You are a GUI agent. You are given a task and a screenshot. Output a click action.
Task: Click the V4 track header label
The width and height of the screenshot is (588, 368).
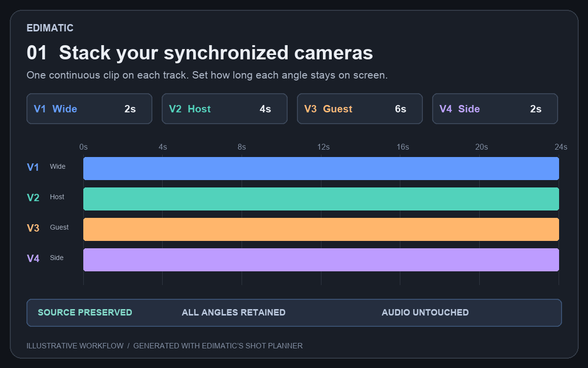coord(33,259)
